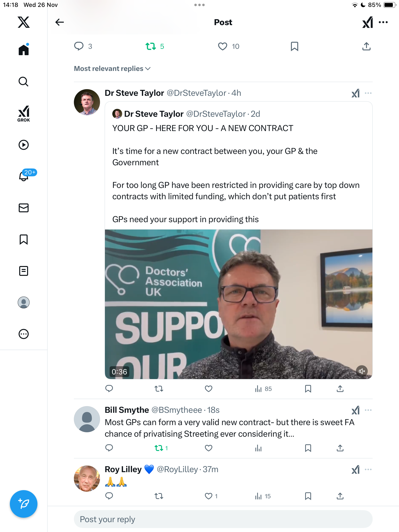The width and height of the screenshot is (399, 532).
Task: Like Roy Lilley's reply
Action: pyautogui.click(x=209, y=496)
